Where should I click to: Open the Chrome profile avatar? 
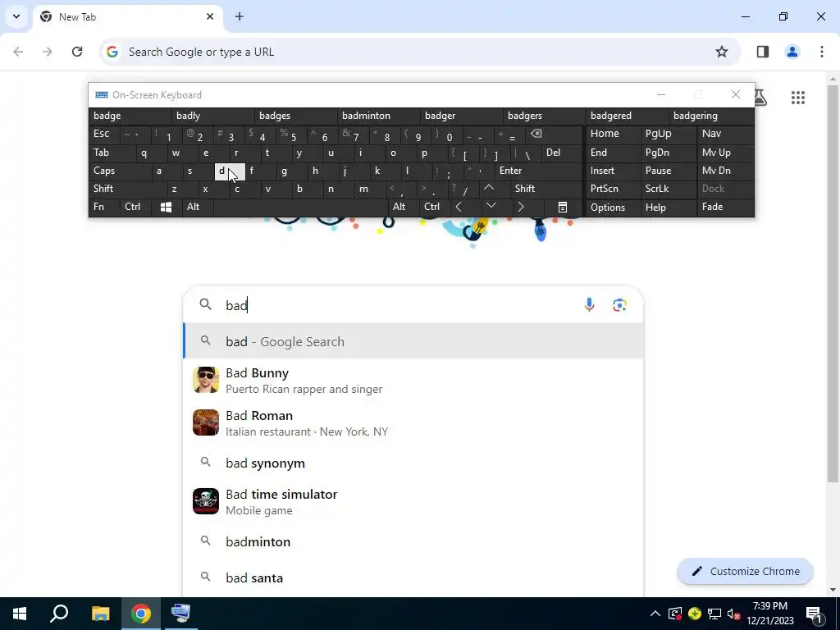tap(792, 52)
